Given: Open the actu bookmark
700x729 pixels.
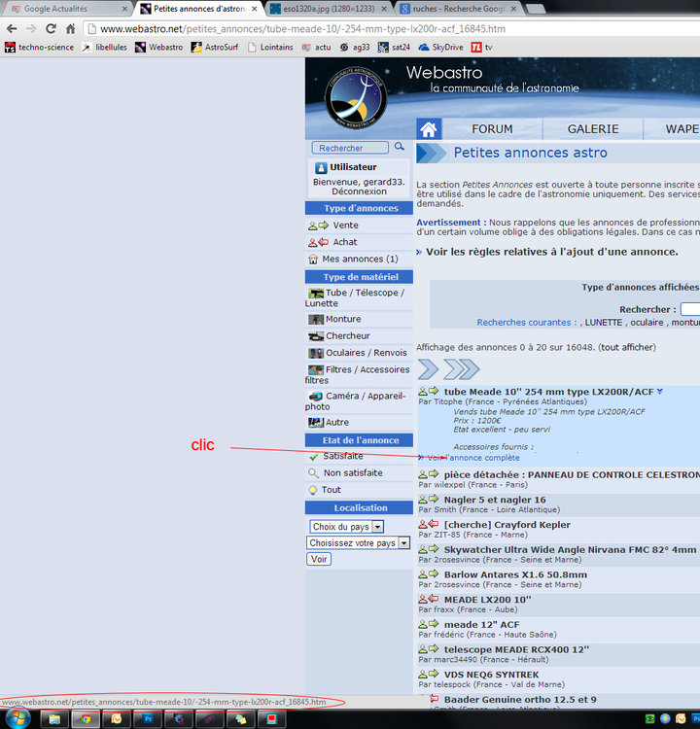Looking at the screenshot, I should pos(316,47).
